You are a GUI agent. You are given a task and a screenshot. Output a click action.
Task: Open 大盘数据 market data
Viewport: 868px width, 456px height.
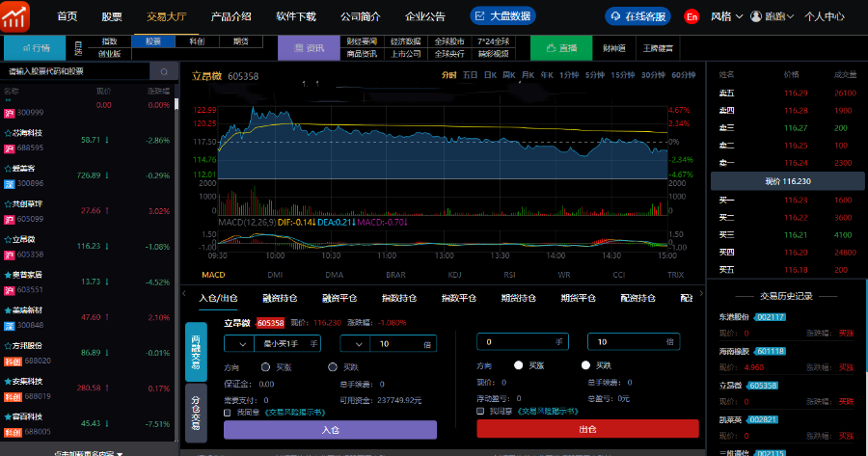point(502,16)
